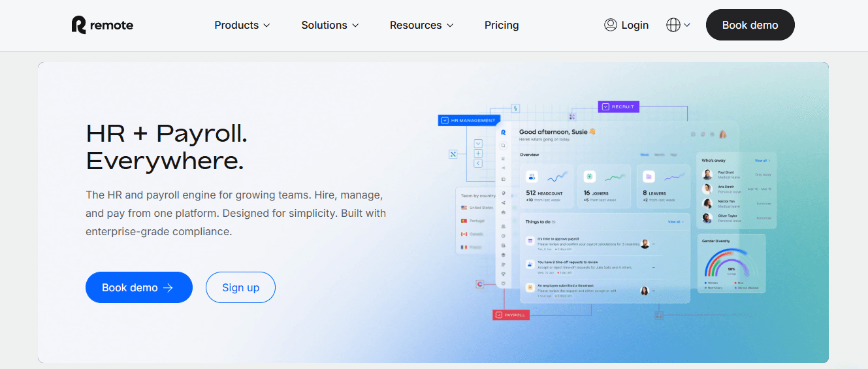Viewport: 868px width, 369px height.
Task: Select the 16 Joiners card
Action: tap(605, 186)
